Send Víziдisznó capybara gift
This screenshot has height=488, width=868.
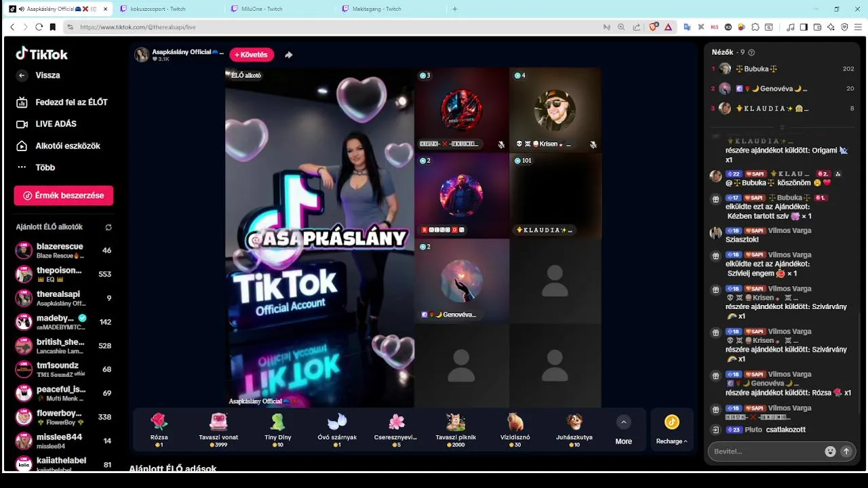click(515, 430)
